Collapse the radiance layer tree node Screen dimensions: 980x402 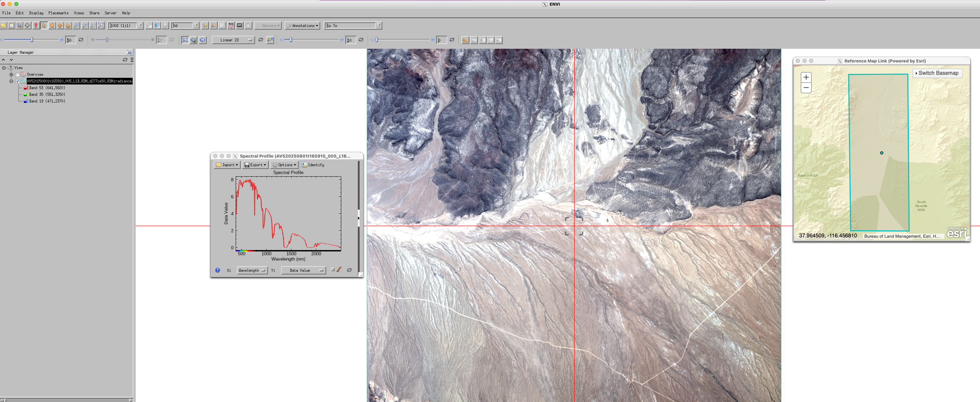[x=11, y=81]
